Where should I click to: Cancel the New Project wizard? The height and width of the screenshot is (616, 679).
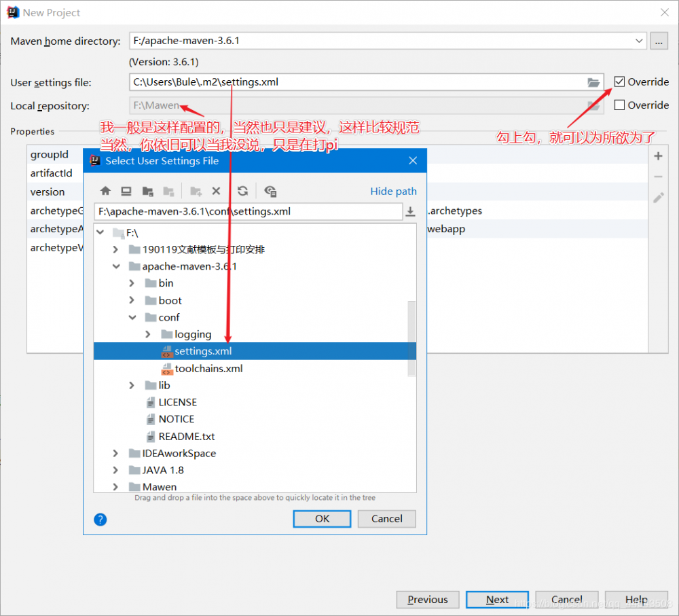(x=566, y=600)
